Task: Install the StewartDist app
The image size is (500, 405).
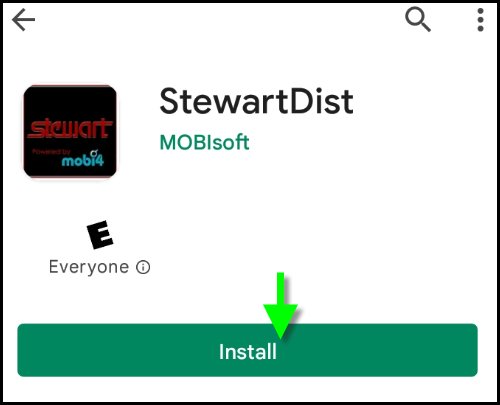Action: (x=247, y=350)
